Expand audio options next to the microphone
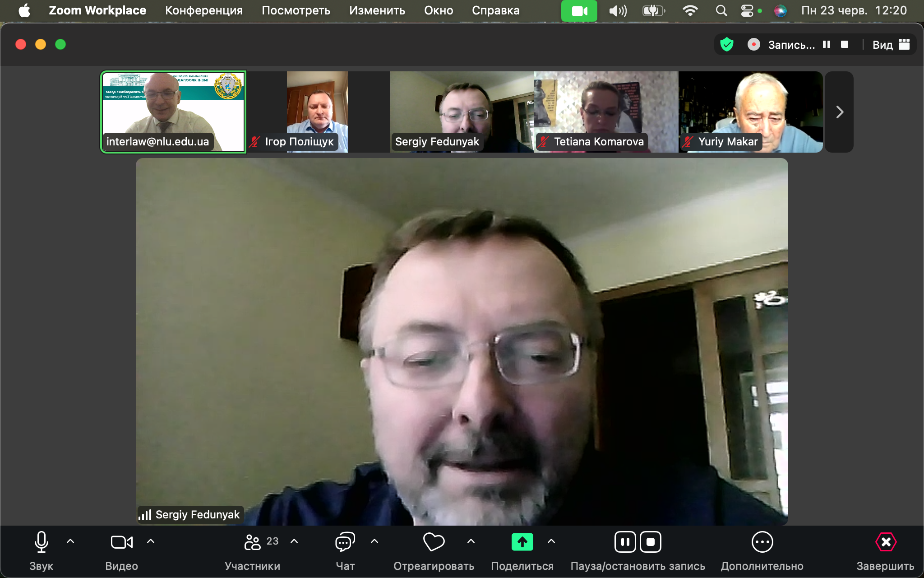Image resolution: width=924 pixels, height=578 pixels. point(70,541)
